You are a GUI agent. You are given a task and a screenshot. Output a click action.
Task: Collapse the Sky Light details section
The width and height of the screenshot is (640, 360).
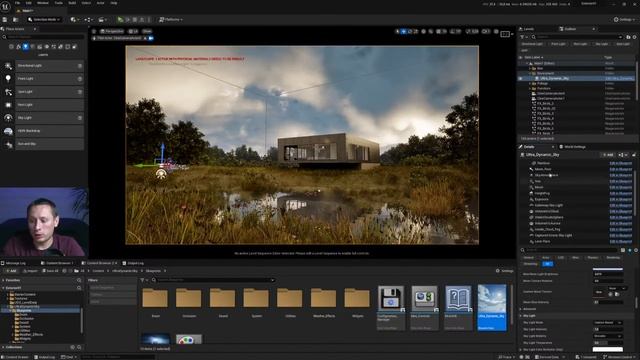coord(521,316)
